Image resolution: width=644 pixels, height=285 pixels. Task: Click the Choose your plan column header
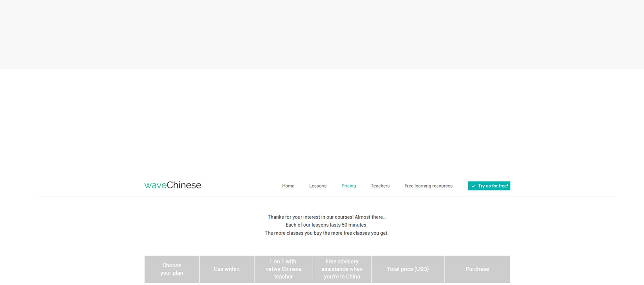pyautogui.click(x=172, y=269)
